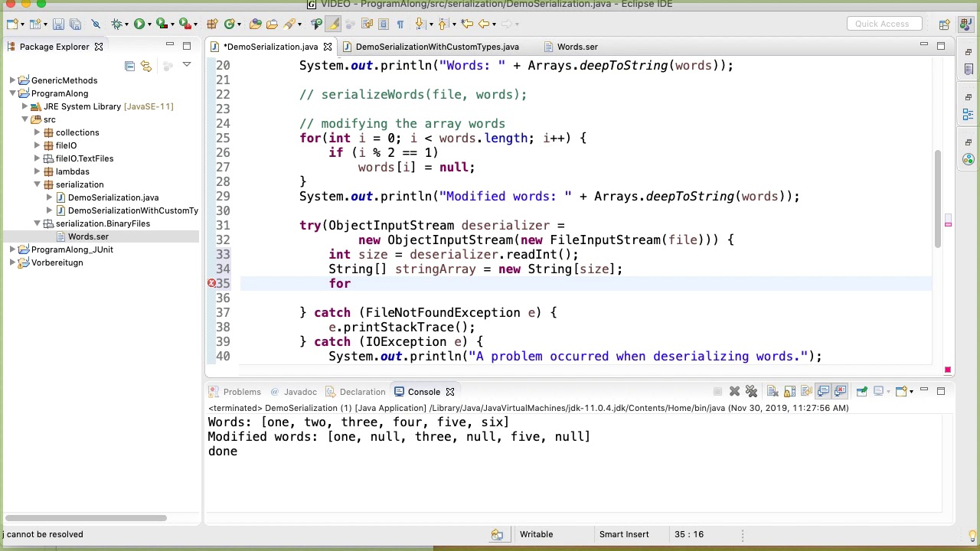This screenshot has height=551, width=980.
Task: Expand the ProgramAlong_JUnit project
Action: (12, 249)
